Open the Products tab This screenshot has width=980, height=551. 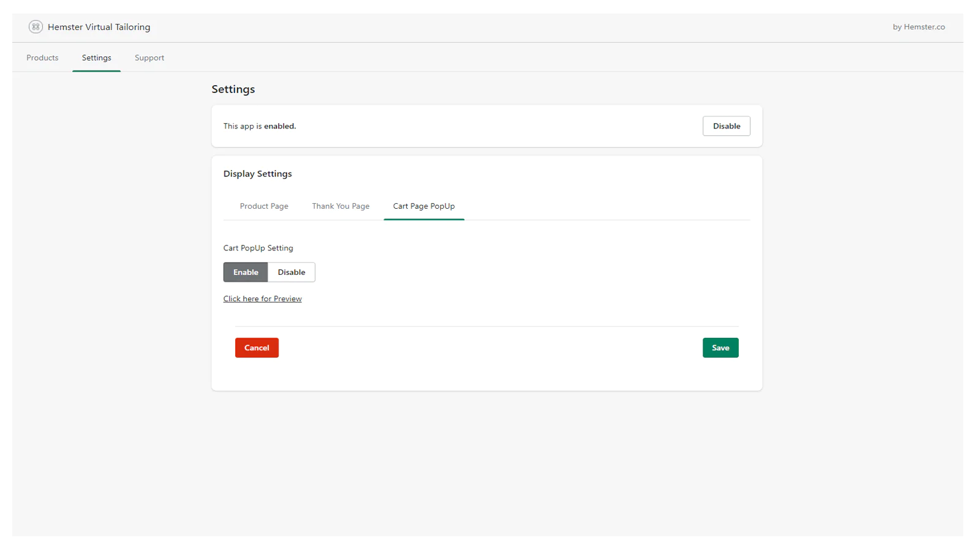[42, 58]
